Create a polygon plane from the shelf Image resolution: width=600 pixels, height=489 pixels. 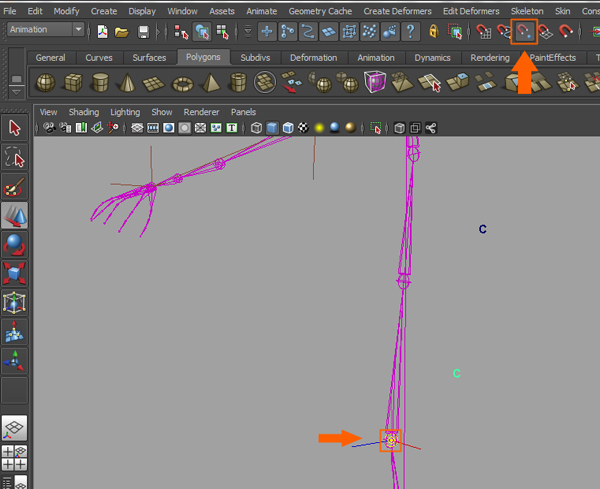(153, 84)
